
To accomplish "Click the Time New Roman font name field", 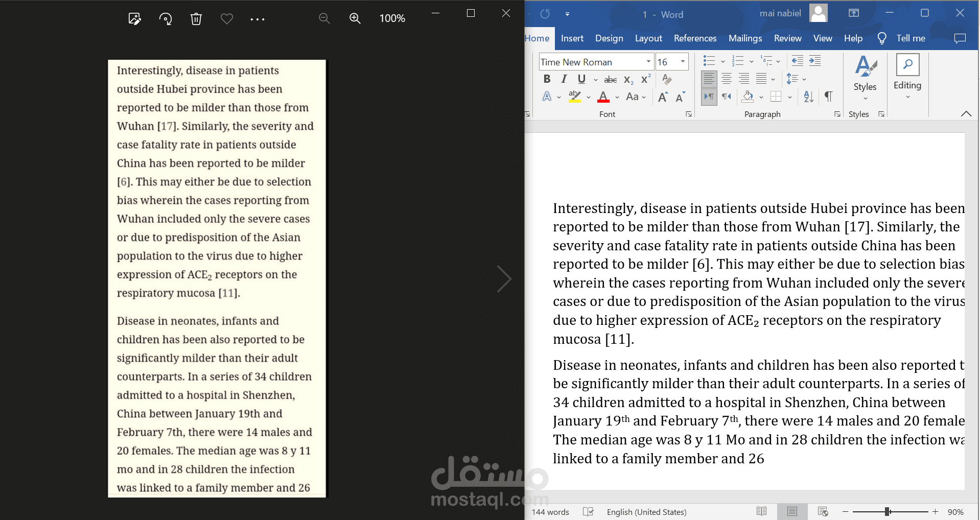I will click(591, 62).
